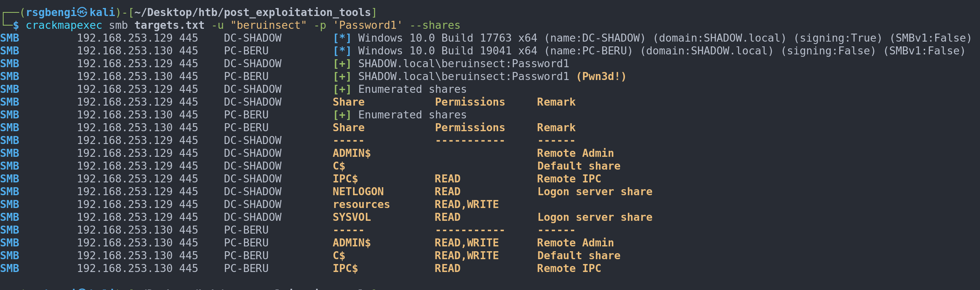Click the quoted "beruinsect" username argument
Screen dimensions: 980x290
click(x=271, y=25)
